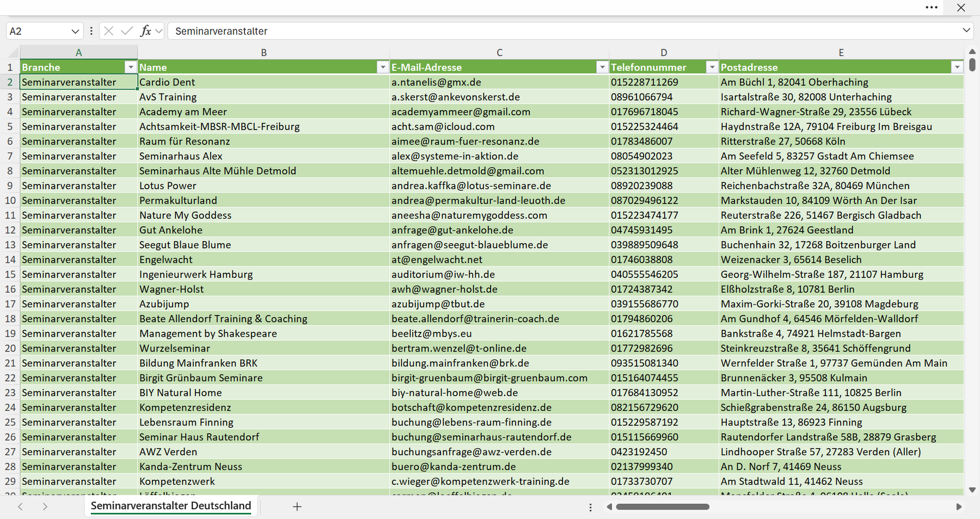Select cell Seminarhaus Alex
The image size is (980, 519).
[264, 156]
